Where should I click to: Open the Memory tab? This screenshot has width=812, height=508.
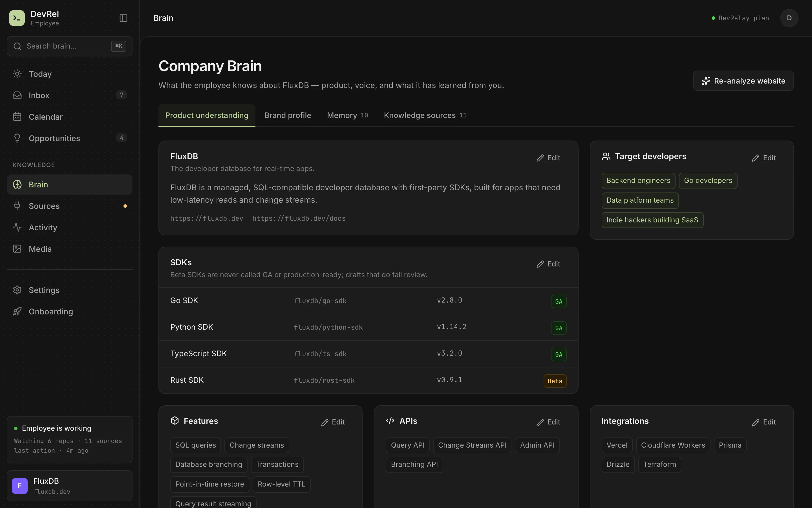pos(347,115)
